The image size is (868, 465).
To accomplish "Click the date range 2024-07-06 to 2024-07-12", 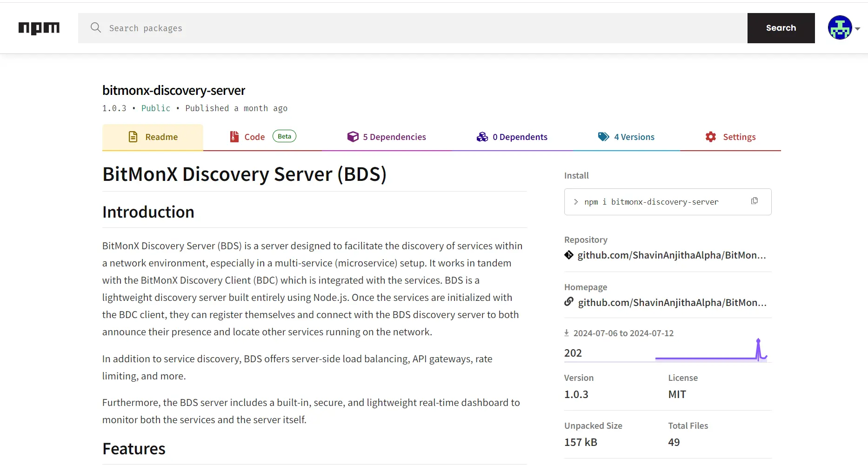I will pyautogui.click(x=623, y=333).
